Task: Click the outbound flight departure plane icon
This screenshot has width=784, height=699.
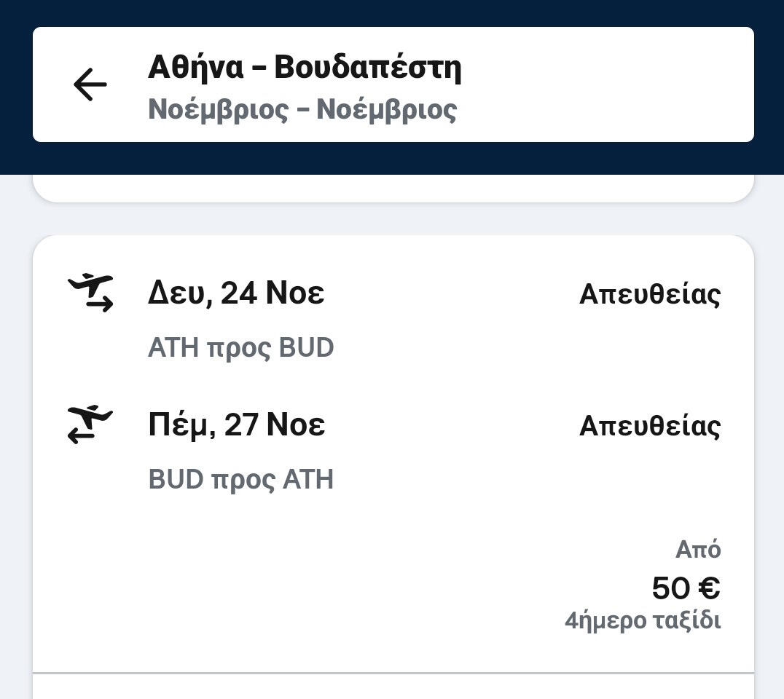Action: click(91, 292)
